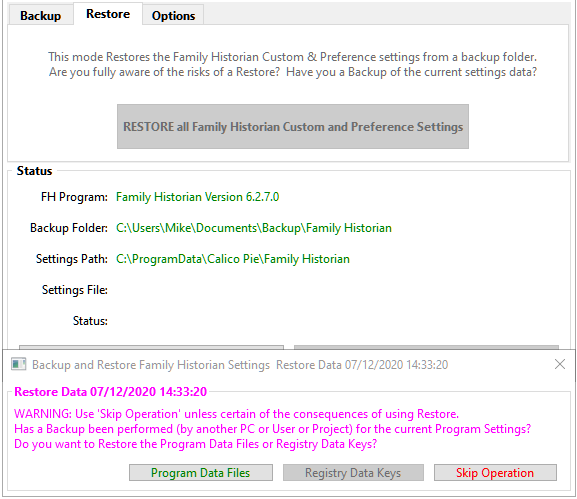Click the 'Backup Folder:' label

(x=69, y=228)
